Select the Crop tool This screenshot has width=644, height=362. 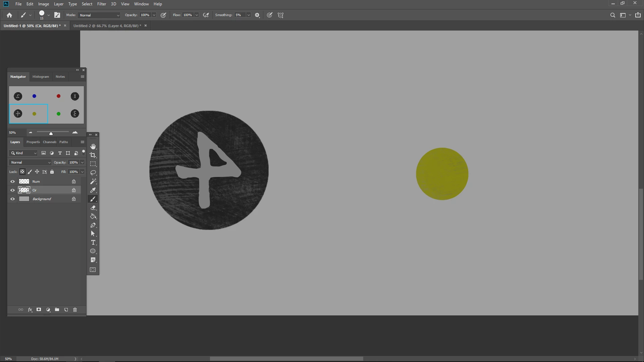pyautogui.click(x=93, y=155)
